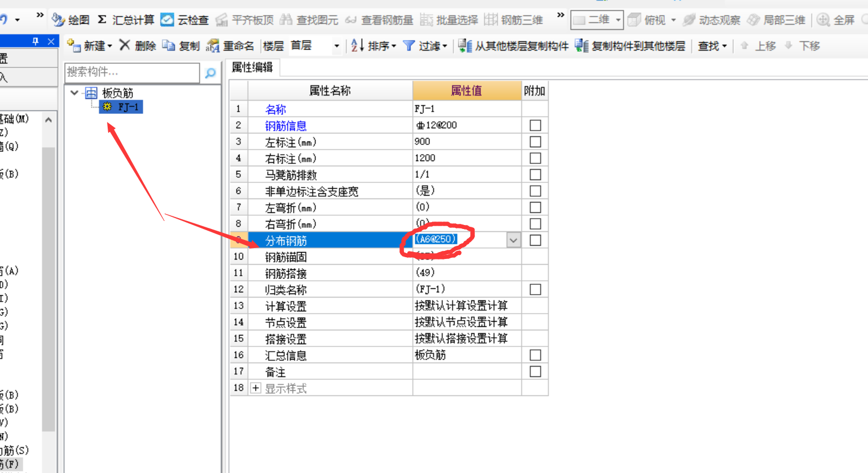
Task: Tick the 汇总信息 附加 checkbox
Action: (x=535, y=355)
